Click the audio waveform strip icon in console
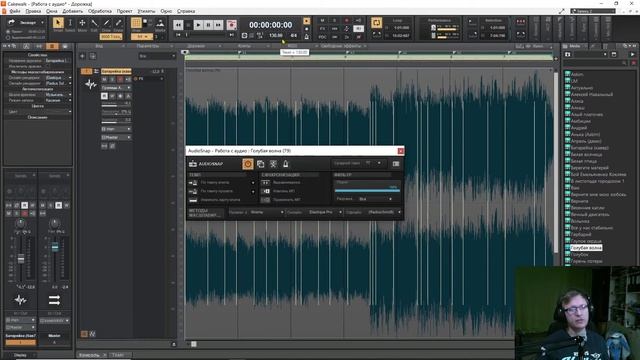The image size is (640, 360). 20,300
